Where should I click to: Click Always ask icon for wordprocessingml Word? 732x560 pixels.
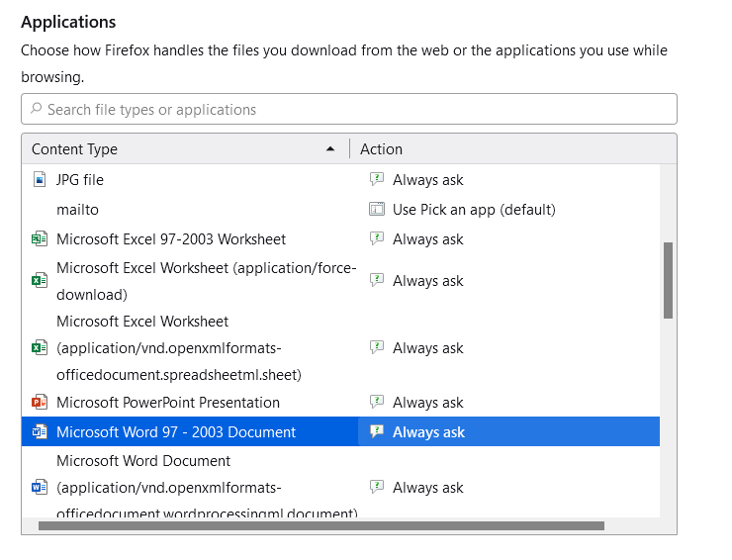377,487
